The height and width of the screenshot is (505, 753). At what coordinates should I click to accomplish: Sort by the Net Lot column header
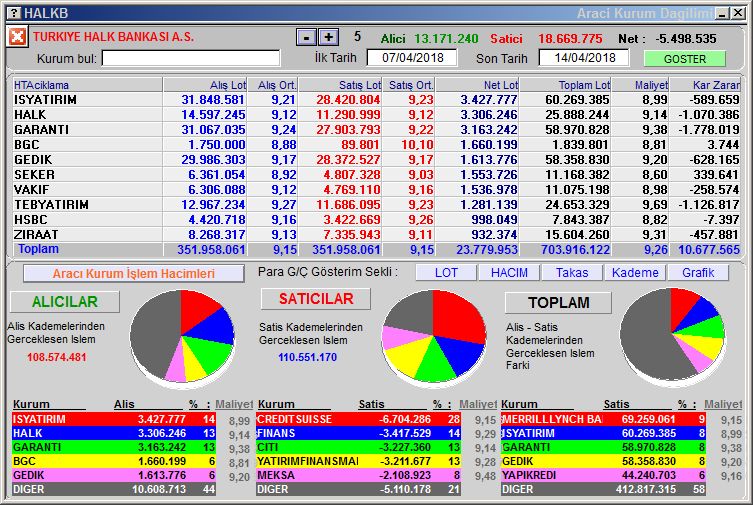(x=477, y=85)
